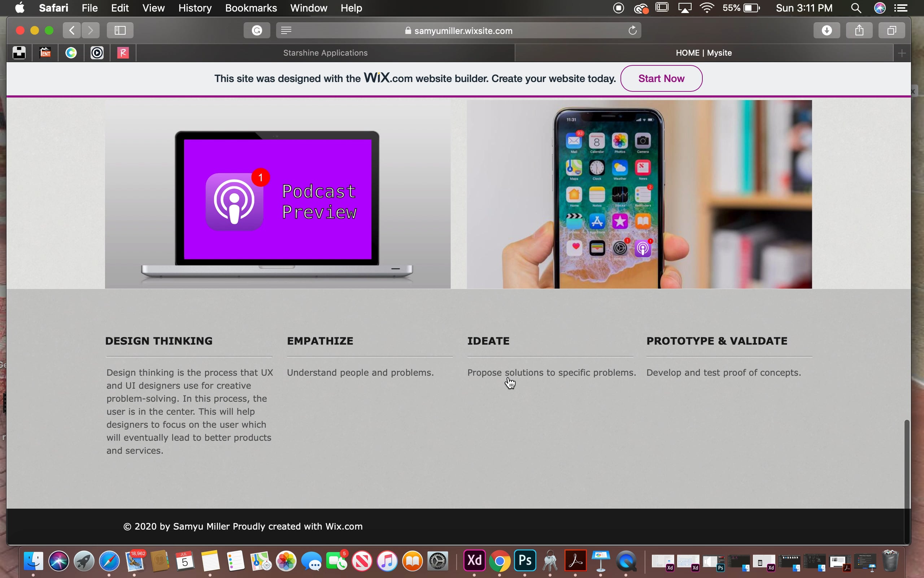924x578 pixels.
Task: Open the View menu
Action: (153, 8)
